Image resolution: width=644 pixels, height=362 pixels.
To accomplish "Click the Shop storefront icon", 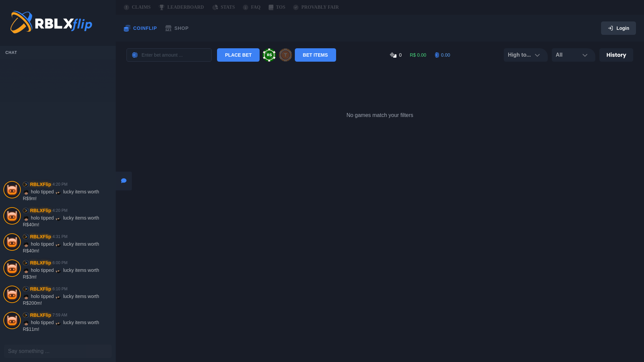I will [168, 28].
